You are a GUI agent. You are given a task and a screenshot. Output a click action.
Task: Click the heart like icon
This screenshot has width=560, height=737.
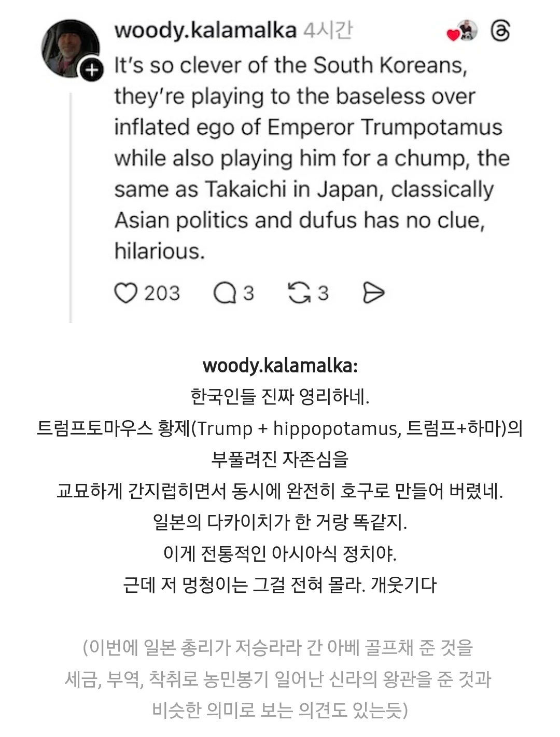125,293
